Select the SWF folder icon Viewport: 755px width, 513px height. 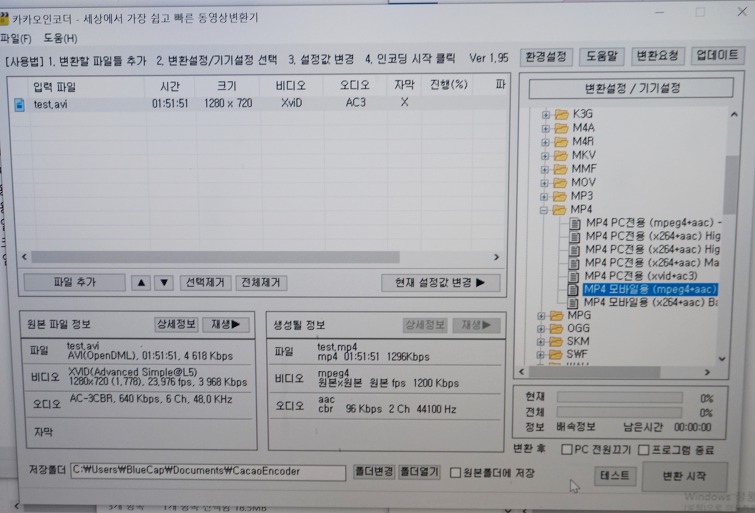click(556, 355)
